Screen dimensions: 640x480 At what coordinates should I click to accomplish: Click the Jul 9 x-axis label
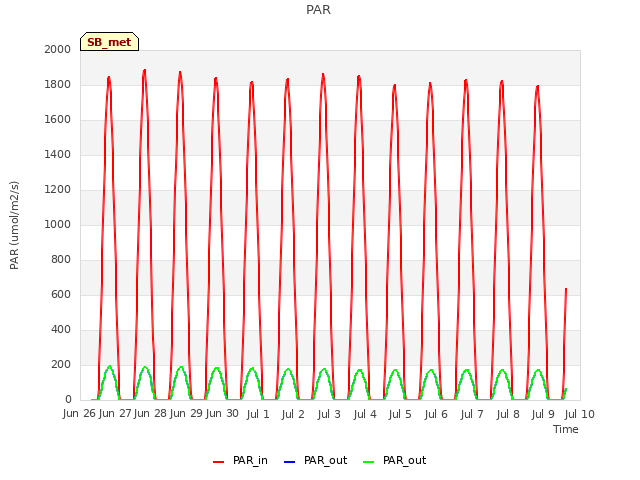point(543,415)
